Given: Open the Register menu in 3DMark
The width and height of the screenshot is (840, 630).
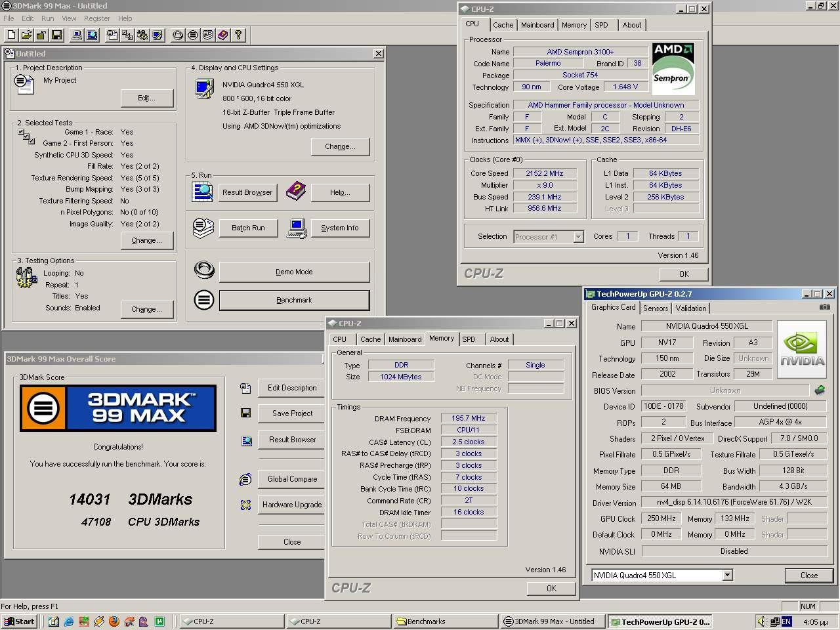Looking at the screenshot, I should 97,18.
